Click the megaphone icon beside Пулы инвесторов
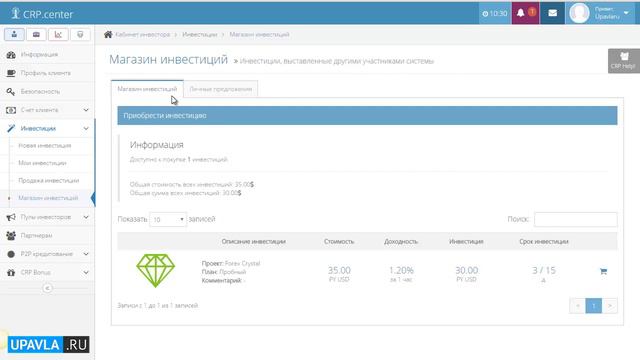 (11, 217)
